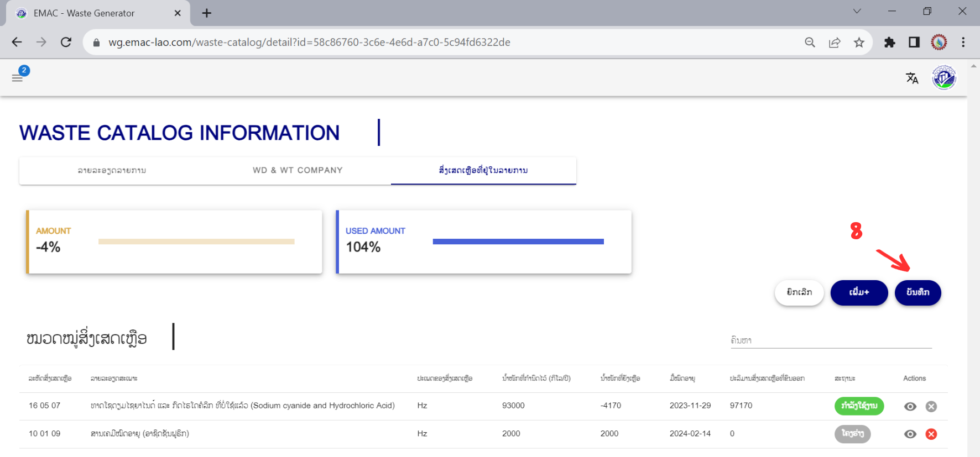Screen dimensions: 980x457
Task: Click the language translate icon
Action: (912, 78)
